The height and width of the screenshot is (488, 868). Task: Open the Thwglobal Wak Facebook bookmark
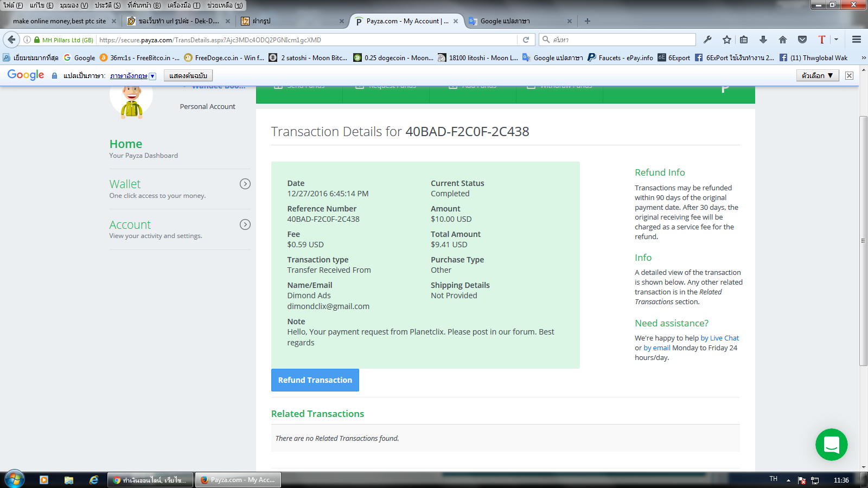point(813,57)
